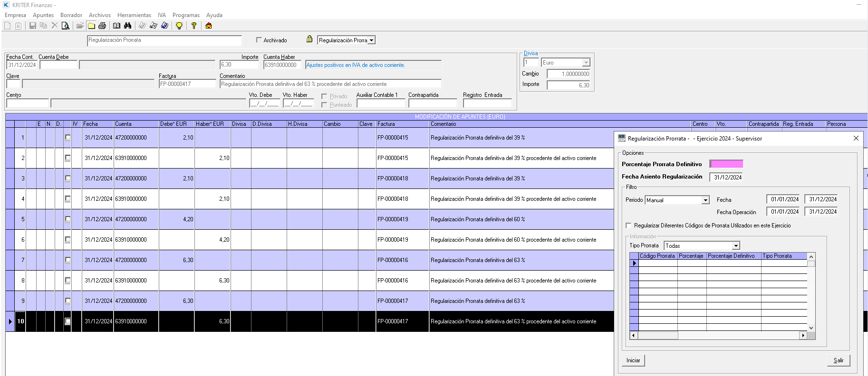Click the copy toolbar icon
This screenshot has height=376, width=868.
[44, 26]
